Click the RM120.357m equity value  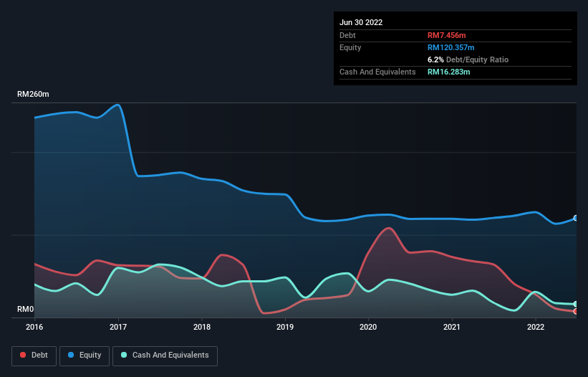450,47
